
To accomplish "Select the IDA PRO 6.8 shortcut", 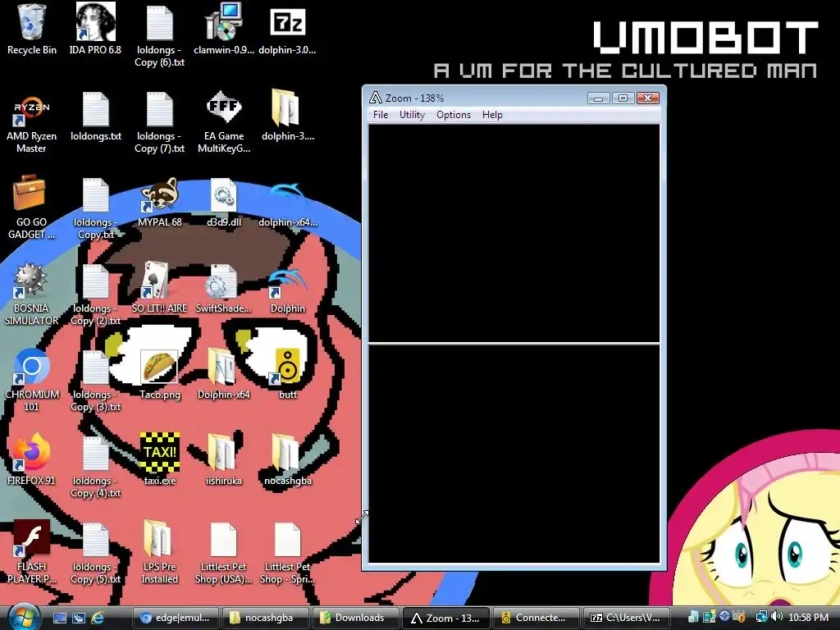I will [x=95, y=30].
